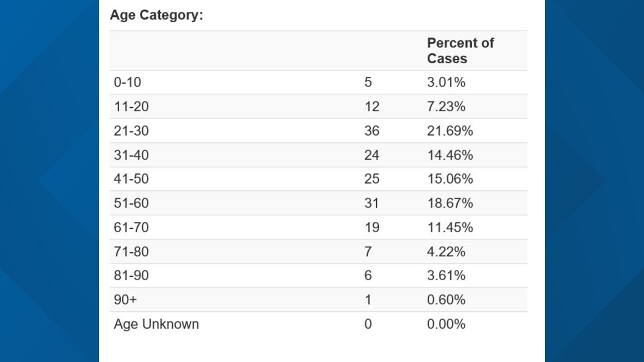
Task: Click the Age Unknown row label
Action: click(x=156, y=324)
